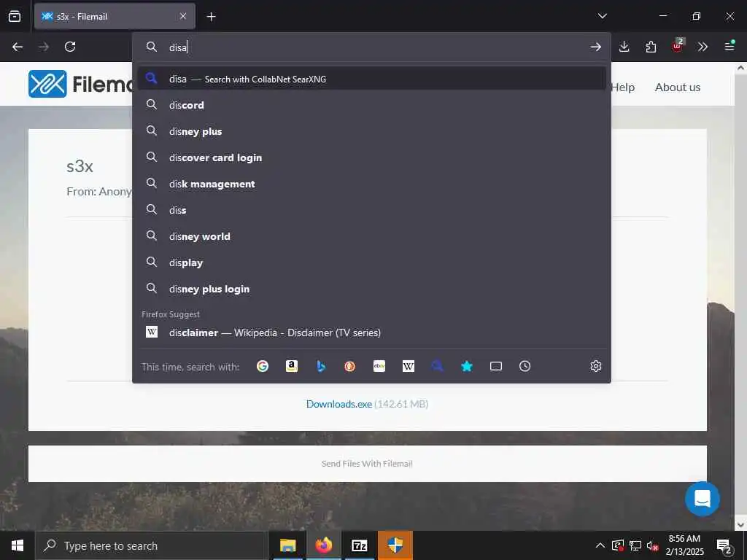Viewport: 747px width, 560px height.
Task: Show hidden system tray icons
Action: tap(600, 545)
